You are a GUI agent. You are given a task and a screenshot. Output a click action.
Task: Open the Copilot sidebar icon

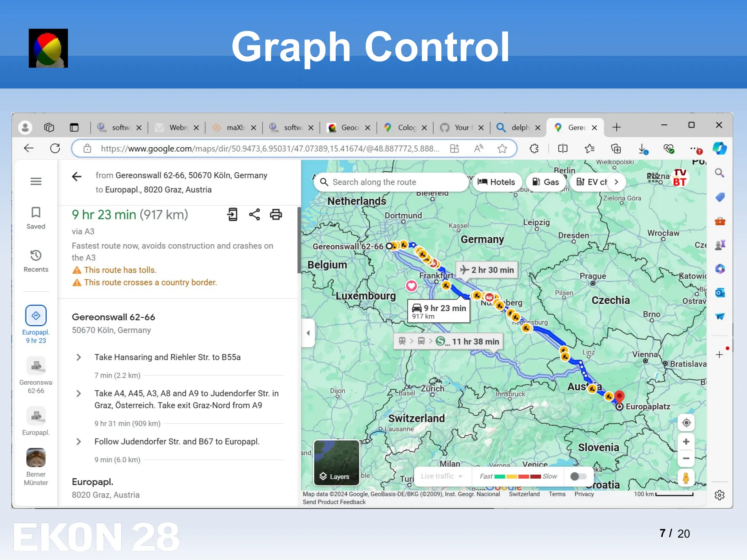tap(719, 148)
